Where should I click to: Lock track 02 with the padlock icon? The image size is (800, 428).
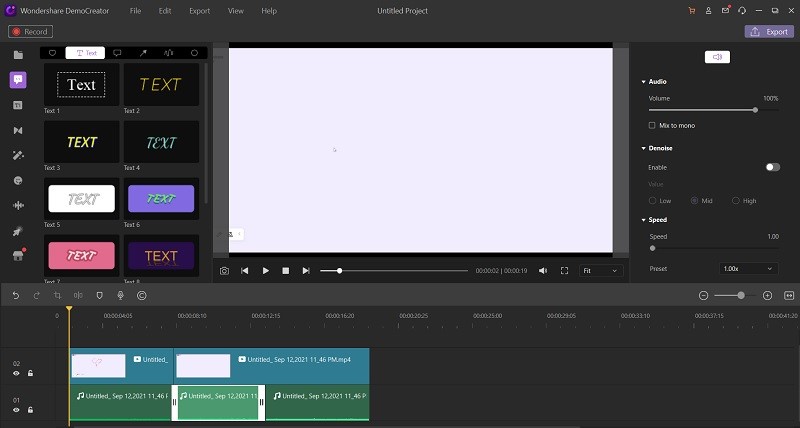pos(31,373)
